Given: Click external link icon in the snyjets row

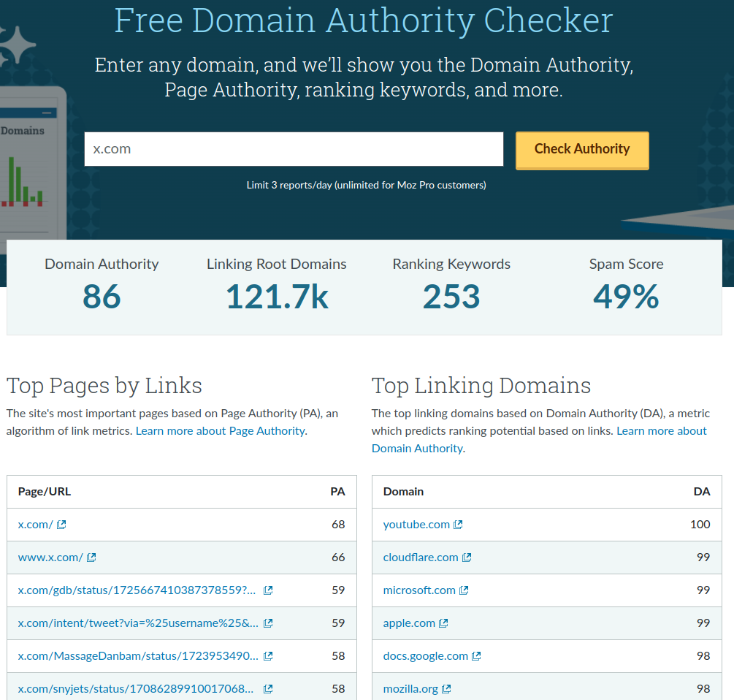Looking at the screenshot, I should click(268, 689).
